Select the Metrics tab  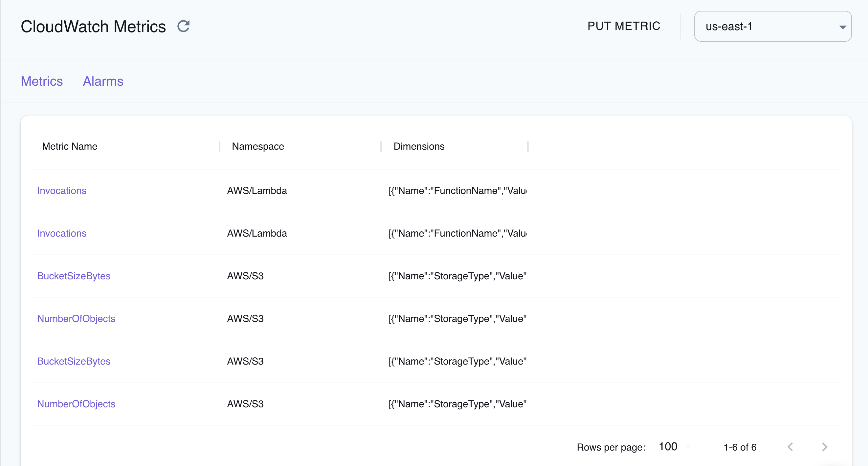coord(41,81)
